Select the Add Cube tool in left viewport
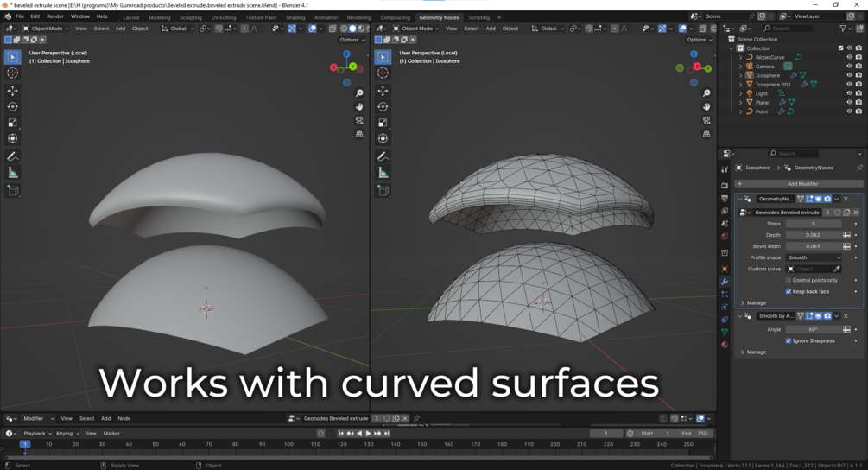This screenshot has height=470, width=868. tap(13, 191)
